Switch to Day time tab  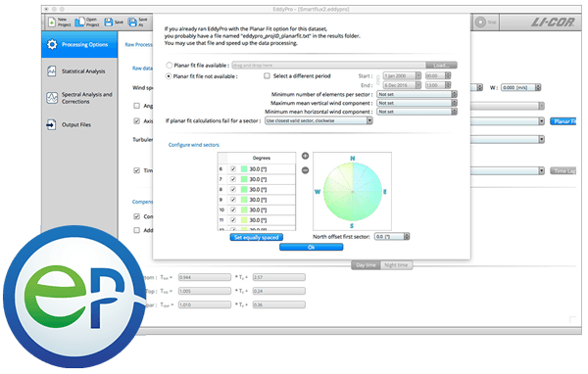tap(366, 265)
